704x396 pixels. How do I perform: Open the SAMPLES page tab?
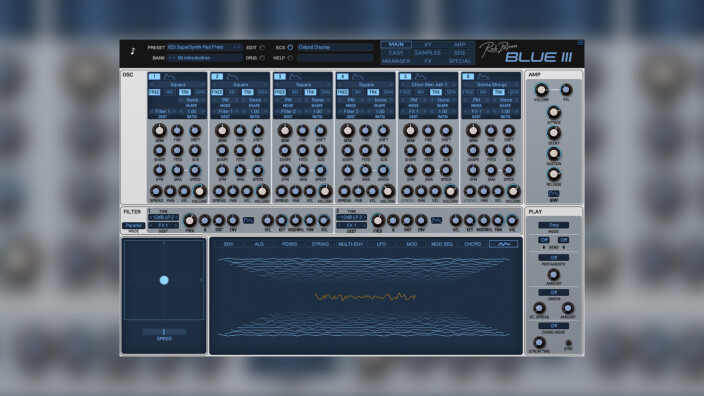pyautogui.click(x=427, y=53)
